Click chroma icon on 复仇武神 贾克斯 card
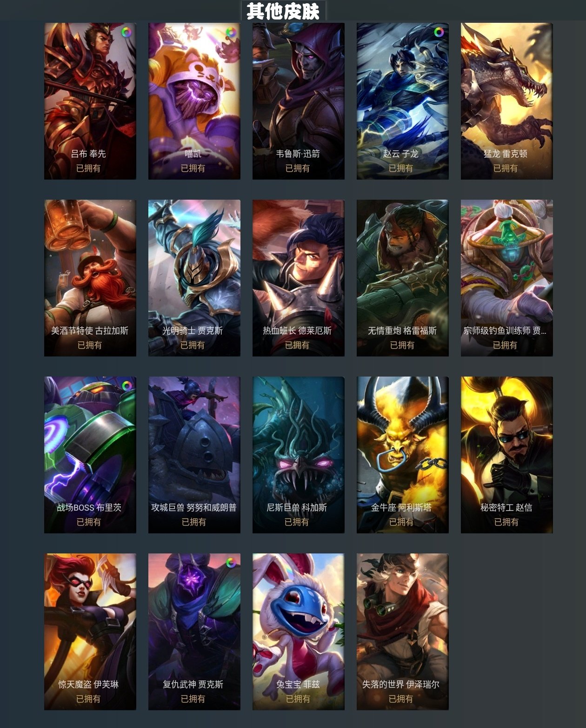The image size is (586, 728). [x=231, y=563]
